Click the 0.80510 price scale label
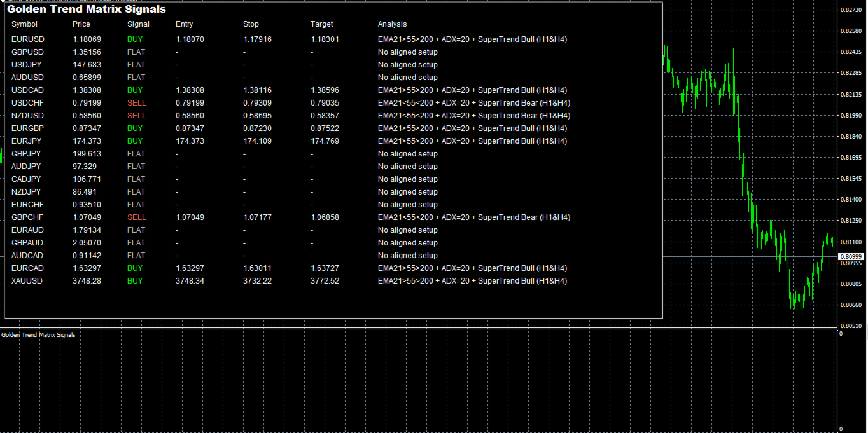868x433 pixels. click(x=852, y=326)
